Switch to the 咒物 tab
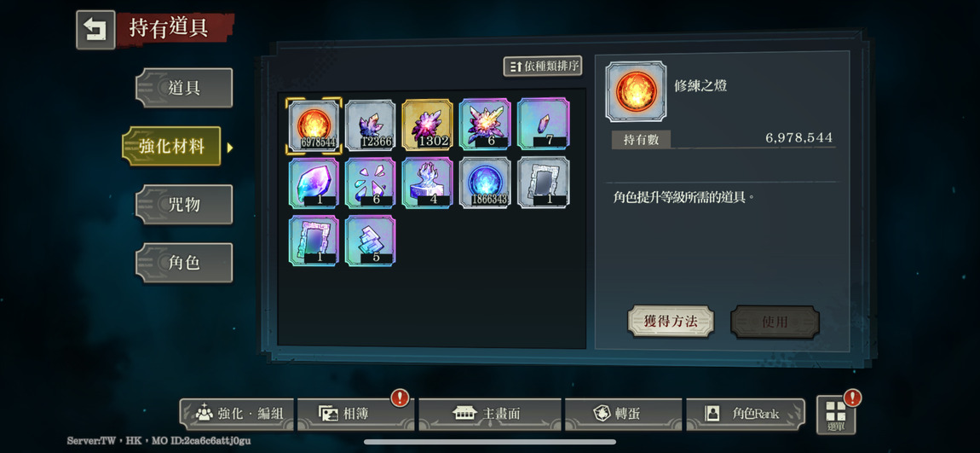 tap(184, 204)
